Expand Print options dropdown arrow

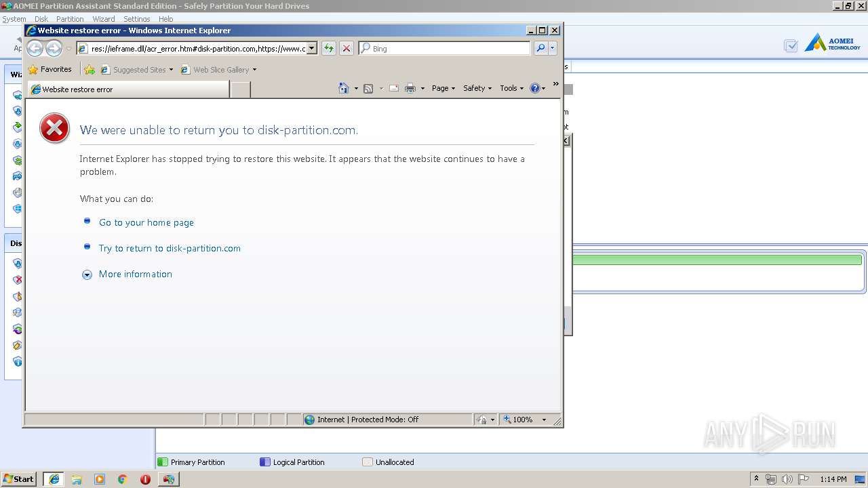point(422,89)
